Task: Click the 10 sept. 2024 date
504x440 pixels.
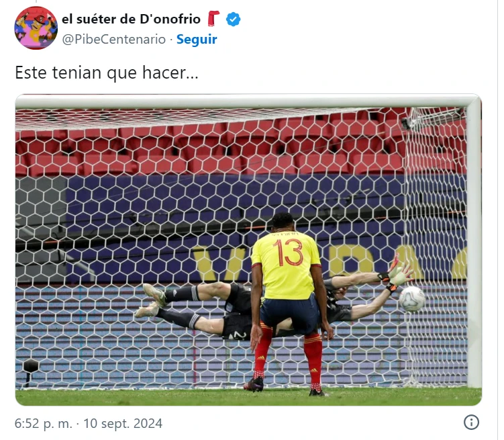Action: pos(123,423)
